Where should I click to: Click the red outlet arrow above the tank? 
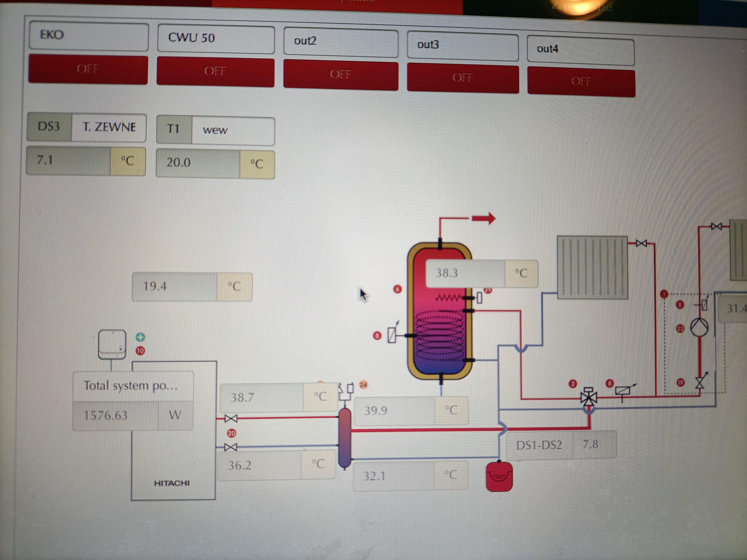point(483,218)
